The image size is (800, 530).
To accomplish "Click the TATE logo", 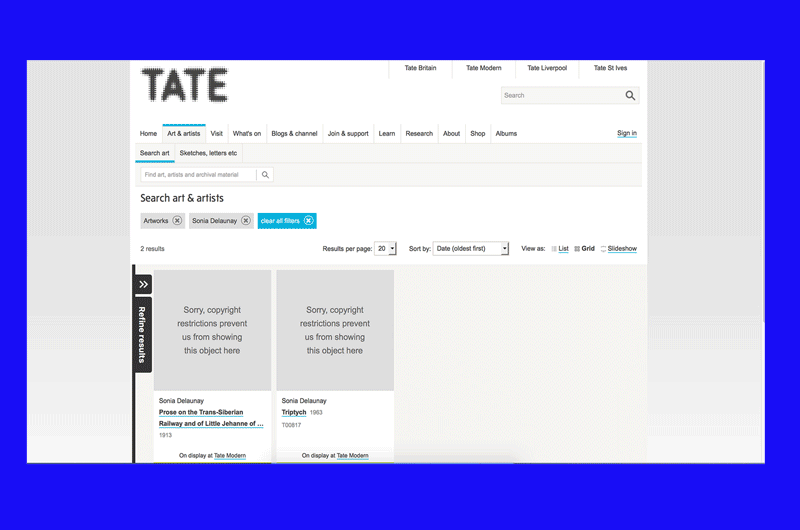I will click(x=184, y=85).
